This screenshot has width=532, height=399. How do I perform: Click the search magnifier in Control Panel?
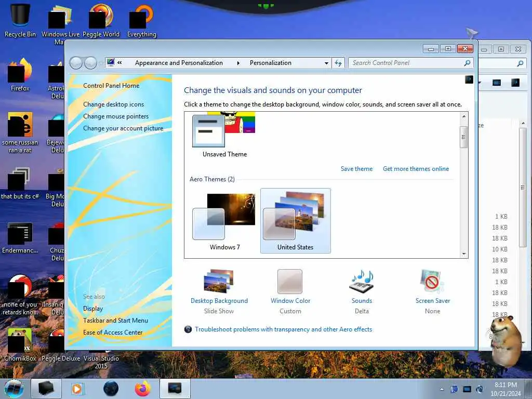click(x=467, y=63)
